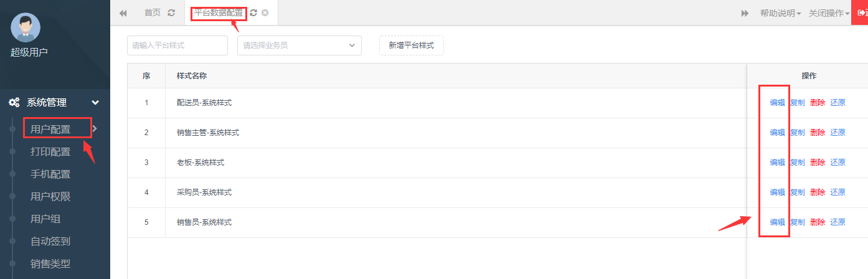Image resolution: width=868 pixels, height=279 pixels.
Task: Open the 帮助说明 dropdown menu
Action: point(780,13)
